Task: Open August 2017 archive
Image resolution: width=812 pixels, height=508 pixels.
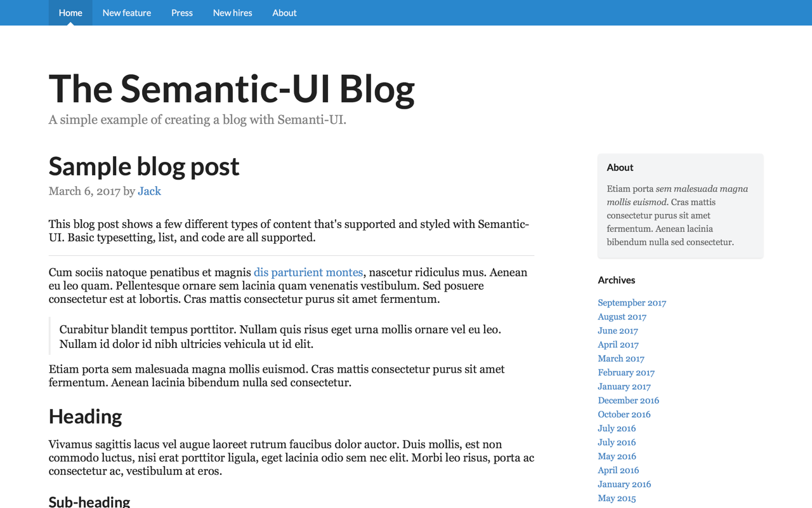Action: [622, 317]
